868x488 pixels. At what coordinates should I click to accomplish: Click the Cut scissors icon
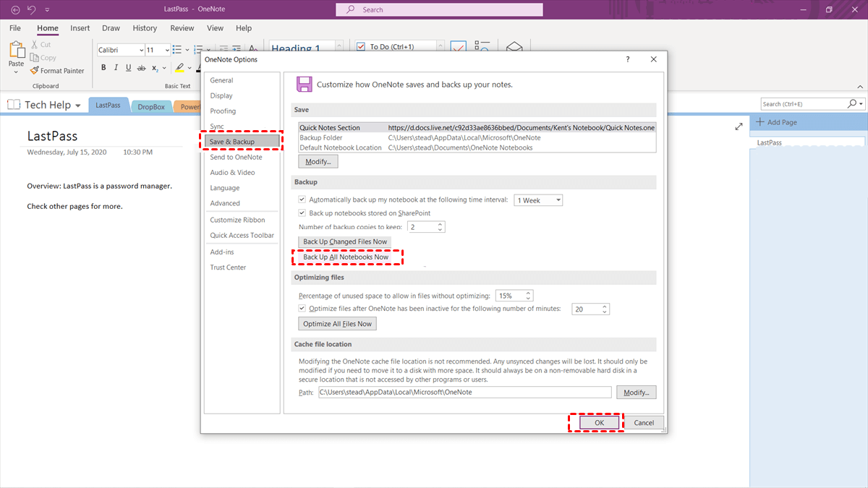point(35,45)
